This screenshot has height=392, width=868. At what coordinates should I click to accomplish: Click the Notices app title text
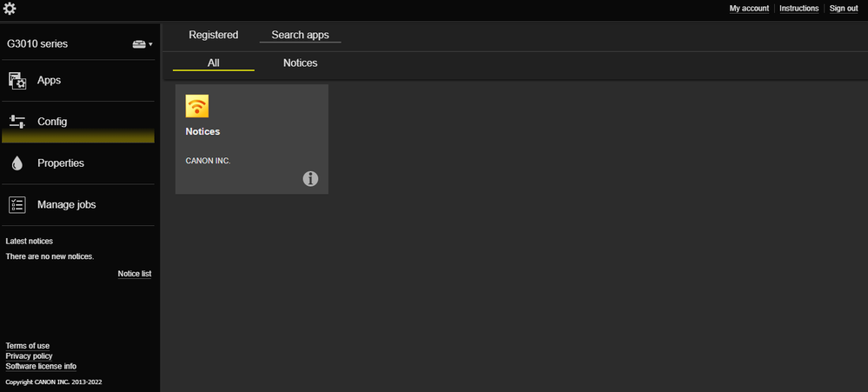point(202,132)
